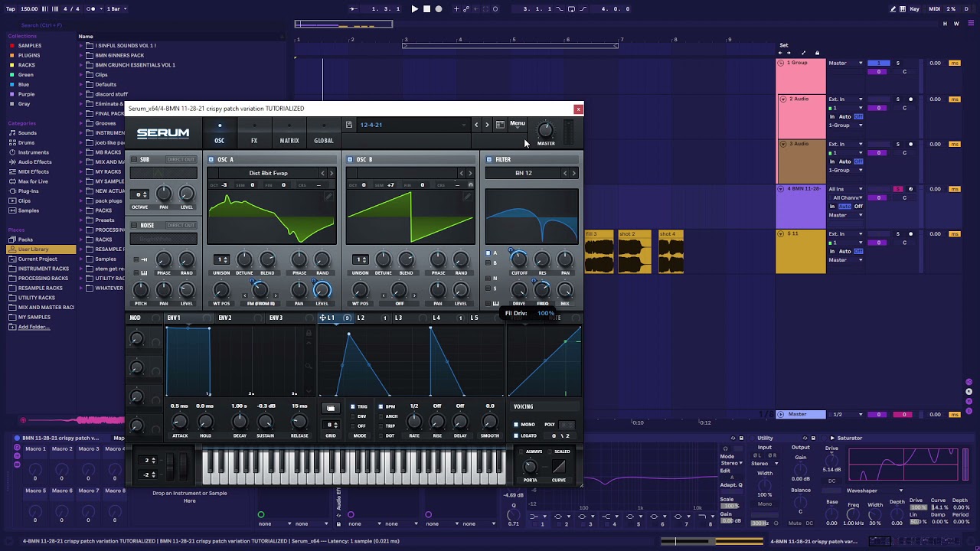Toggle the NOISE oscillator on
Viewport: 980px width, 551px height.
[133, 225]
